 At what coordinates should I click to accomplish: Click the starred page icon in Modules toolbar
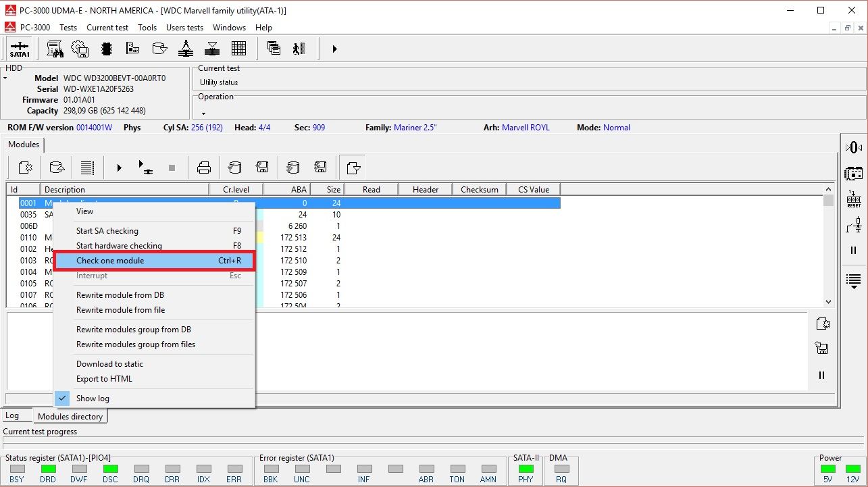click(25, 168)
